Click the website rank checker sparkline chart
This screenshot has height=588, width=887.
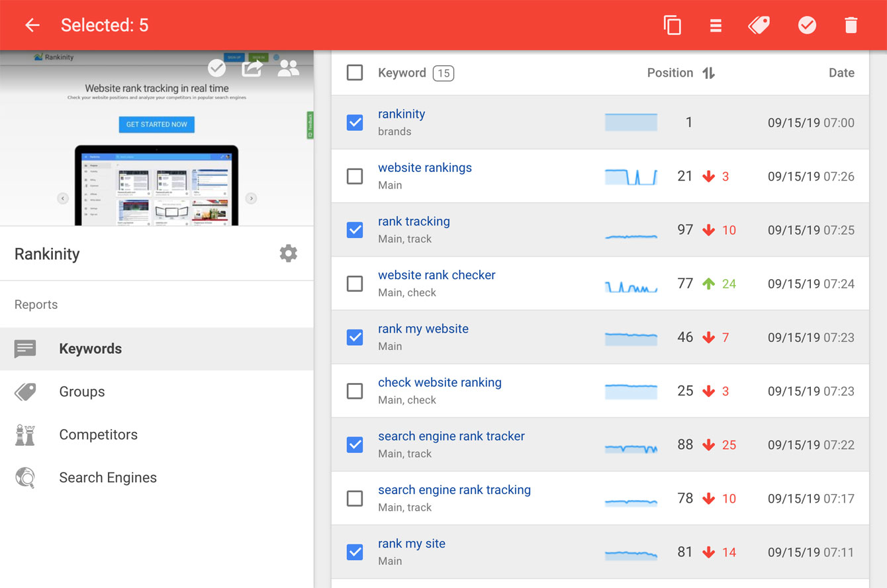pyautogui.click(x=631, y=286)
